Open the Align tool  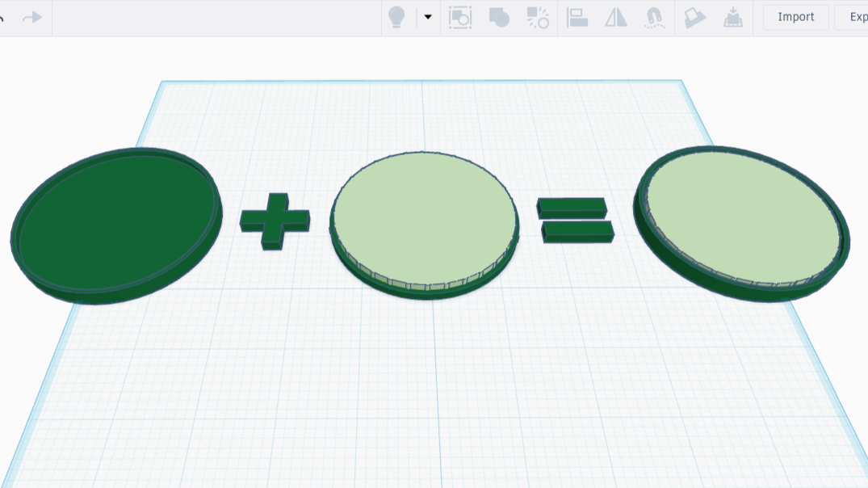coord(577,17)
